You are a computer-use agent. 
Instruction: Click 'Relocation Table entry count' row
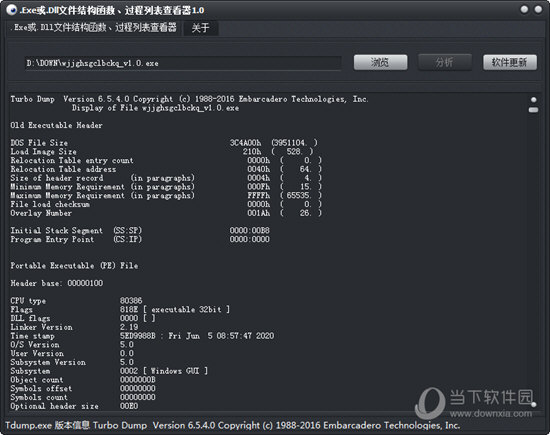(x=166, y=160)
